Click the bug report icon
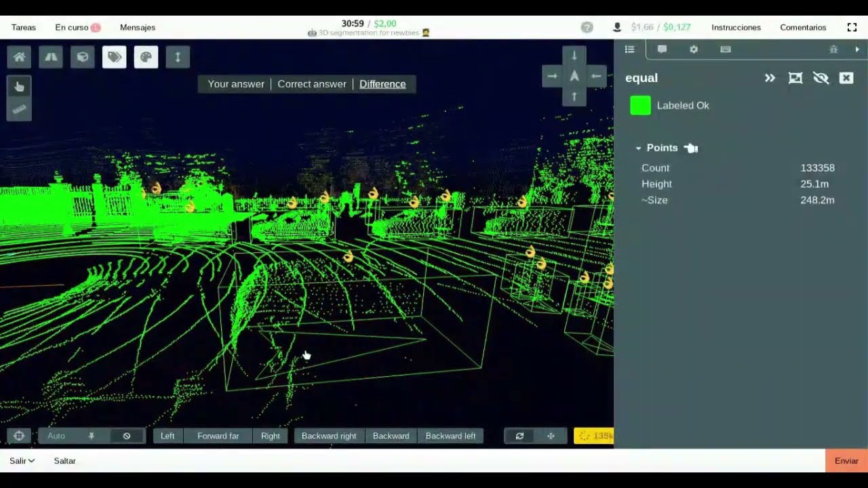 [833, 49]
